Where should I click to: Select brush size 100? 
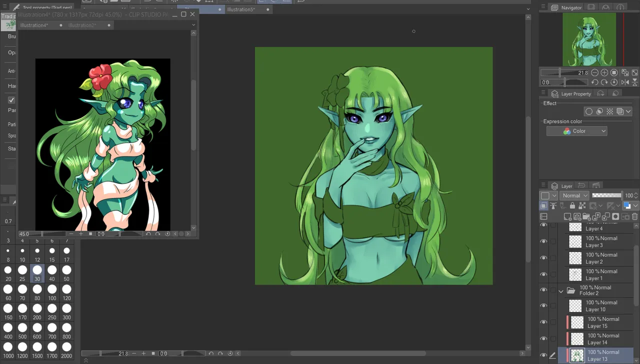pos(52,292)
